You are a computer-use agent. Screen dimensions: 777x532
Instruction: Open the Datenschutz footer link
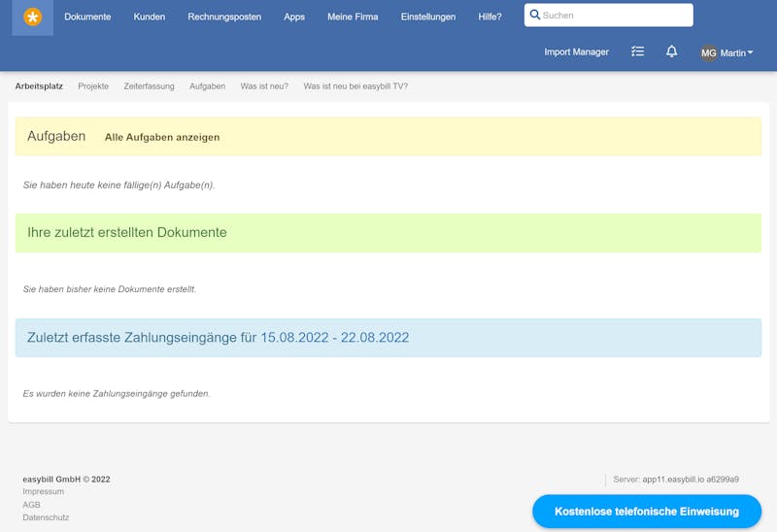point(46,517)
